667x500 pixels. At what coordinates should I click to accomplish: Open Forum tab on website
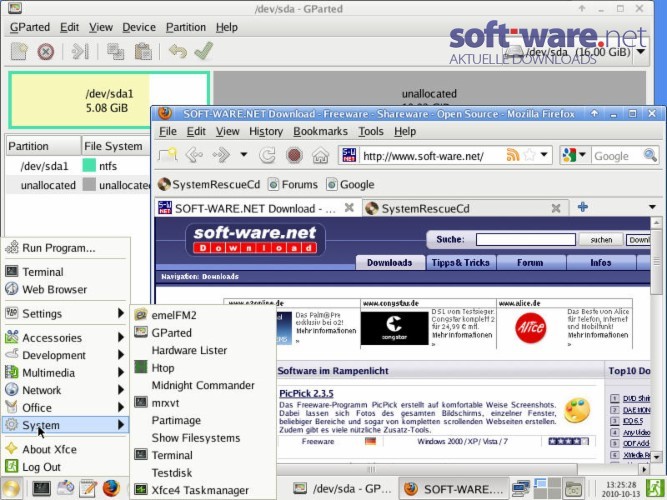click(530, 263)
